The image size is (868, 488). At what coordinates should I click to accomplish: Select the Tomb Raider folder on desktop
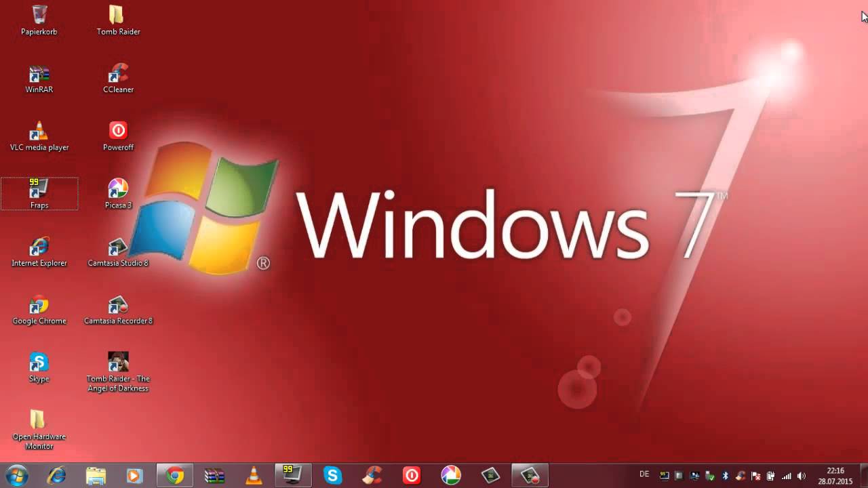pos(118,20)
